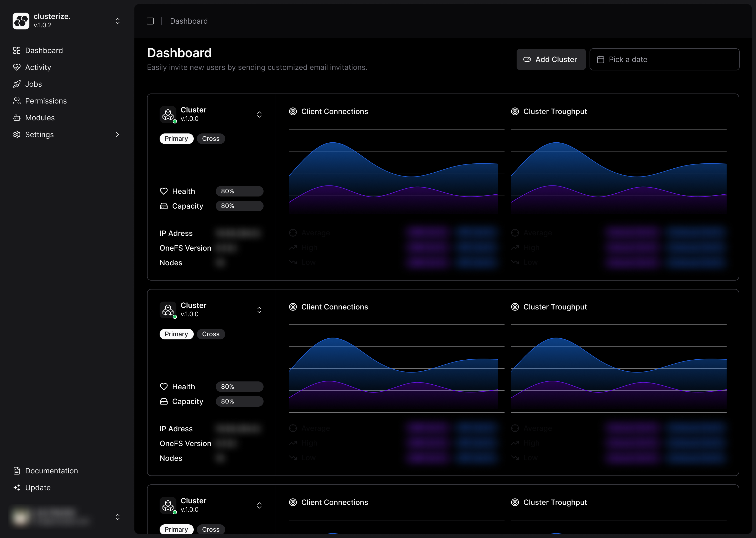Click the second cluster's cube icon
756x538 pixels.
168,310
